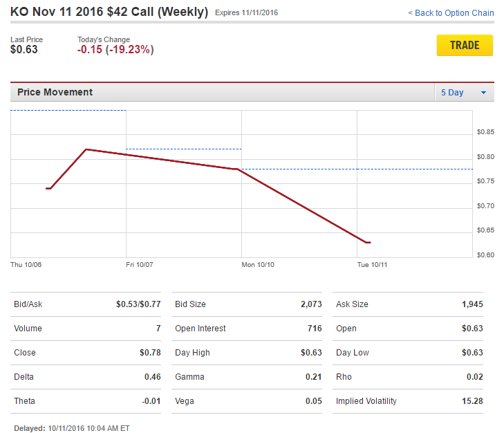Click the $0.70 price axis label
504x433 pixels.
click(x=485, y=206)
